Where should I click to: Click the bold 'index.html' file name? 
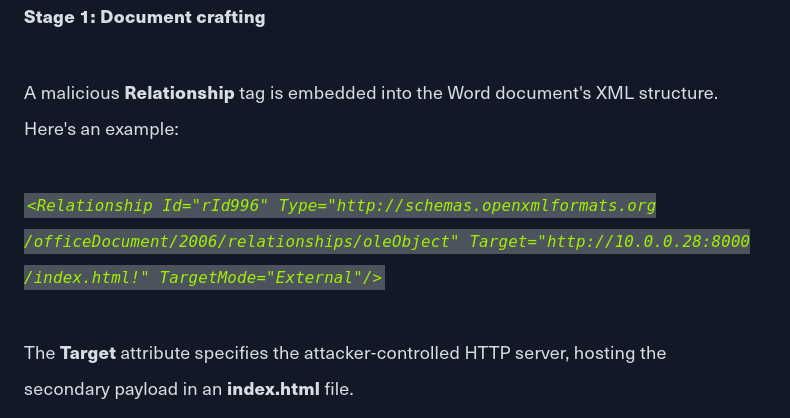[273, 389]
